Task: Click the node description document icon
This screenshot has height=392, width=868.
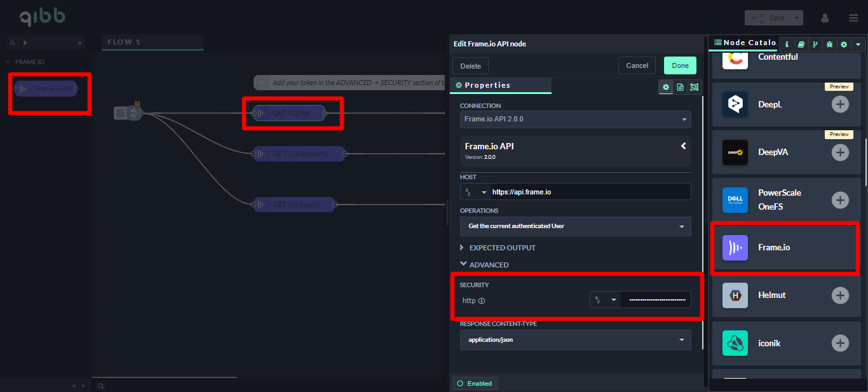Action: click(680, 87)
